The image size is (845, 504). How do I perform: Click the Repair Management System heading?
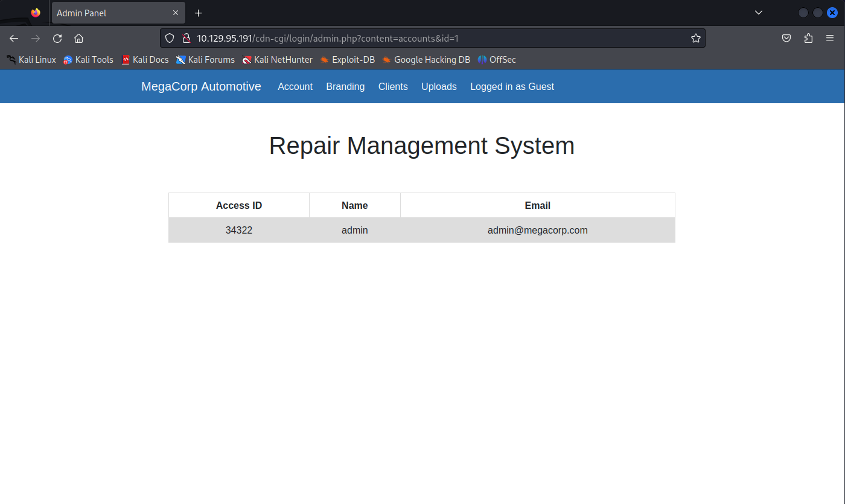click(x=422, y=145)
